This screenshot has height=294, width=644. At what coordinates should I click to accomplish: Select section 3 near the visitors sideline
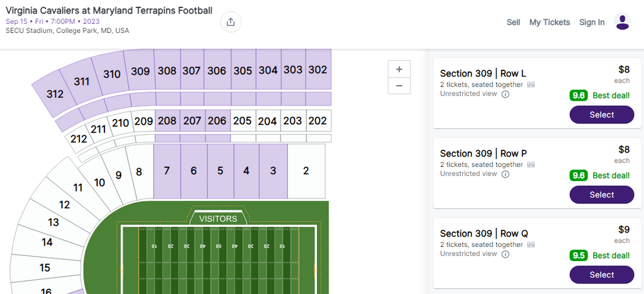[273, 171]
